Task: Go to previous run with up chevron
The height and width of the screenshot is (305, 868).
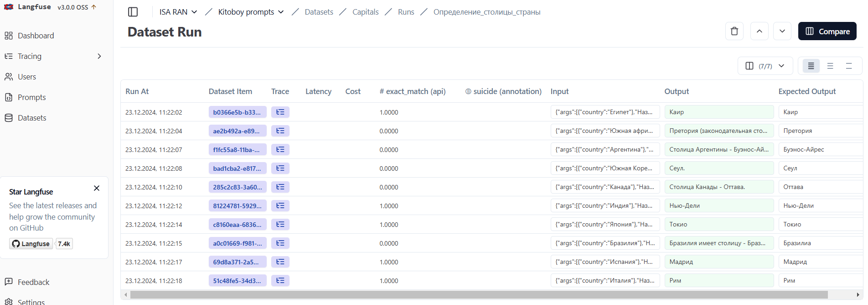Action: point(759,31)
